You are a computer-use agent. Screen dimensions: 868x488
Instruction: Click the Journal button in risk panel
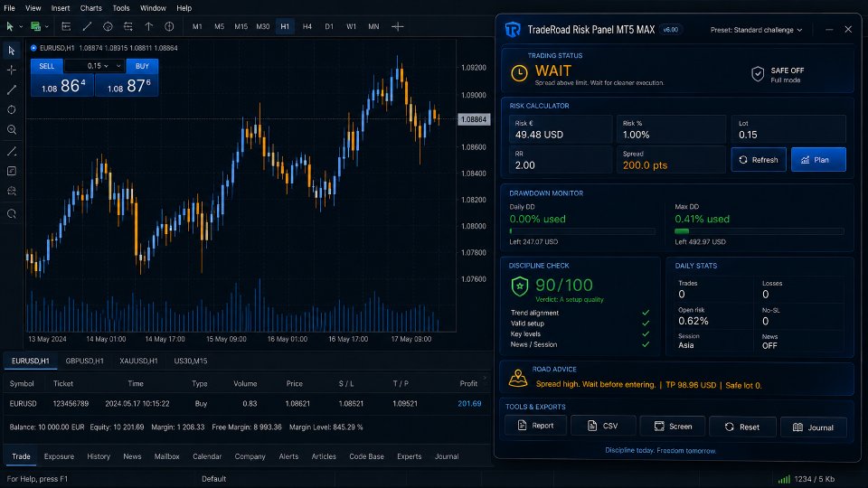coord(813,427)
